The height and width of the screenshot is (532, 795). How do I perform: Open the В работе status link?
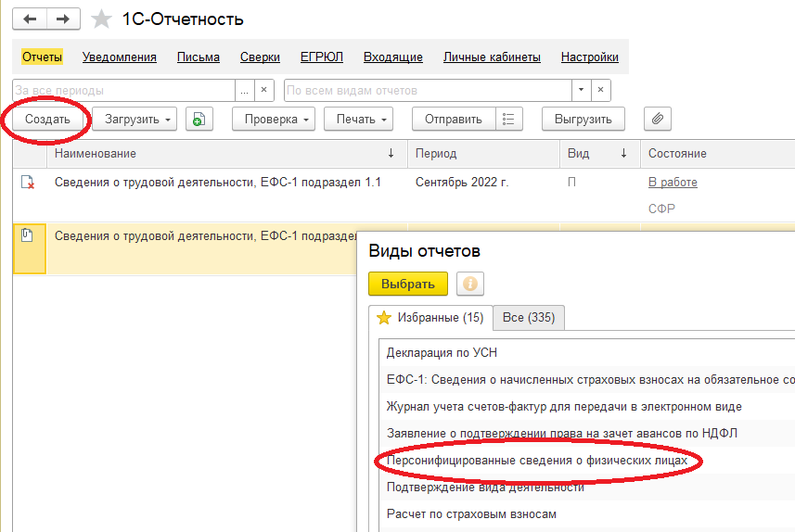(673, 183)
